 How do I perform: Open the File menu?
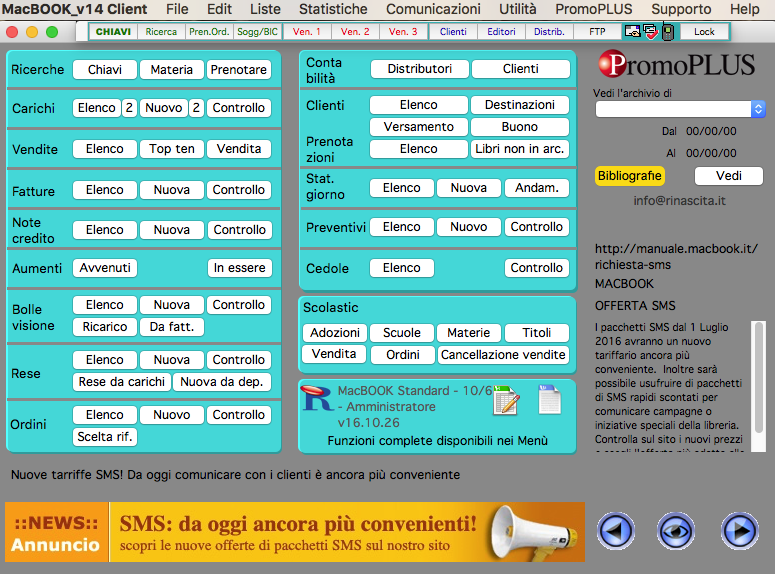177,9
